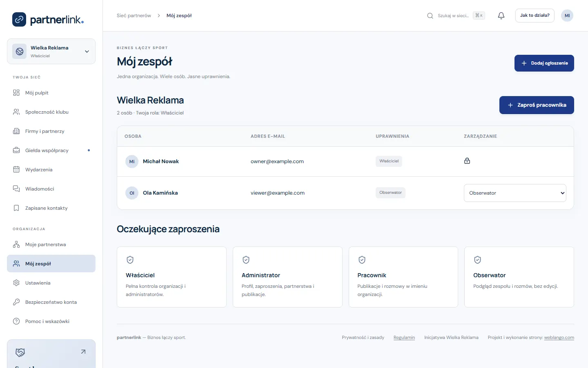Click the Mój zespół users icon in sidebar
Screen dimensions: 588x368
[16, 264]
